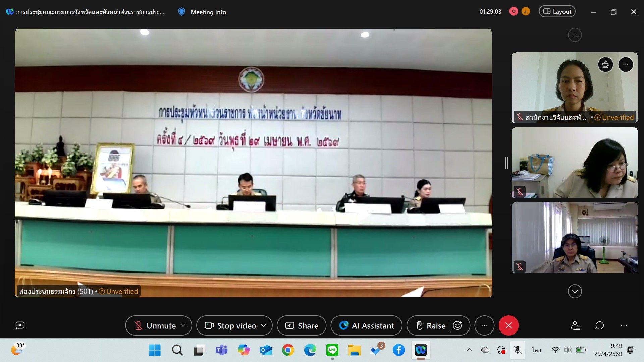644x362 pixels.
Task: Stop video camera
Action: [231, 325]
